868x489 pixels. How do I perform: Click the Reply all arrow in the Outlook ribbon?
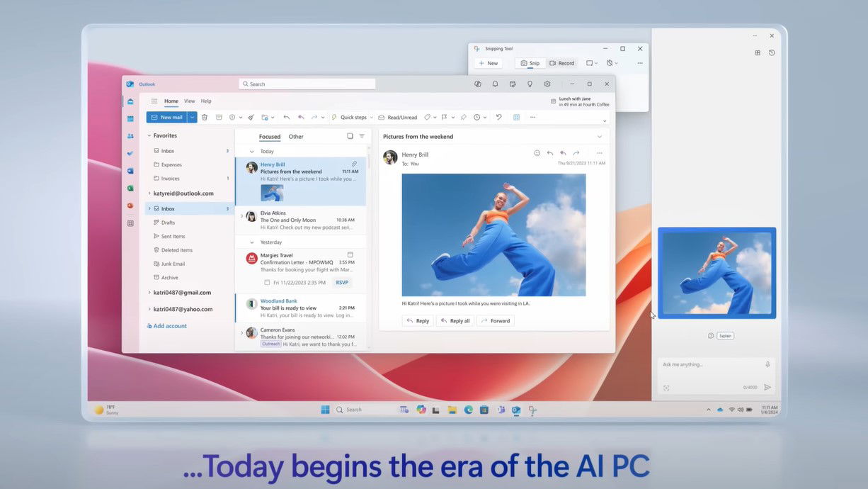click(x=301, y=117)
